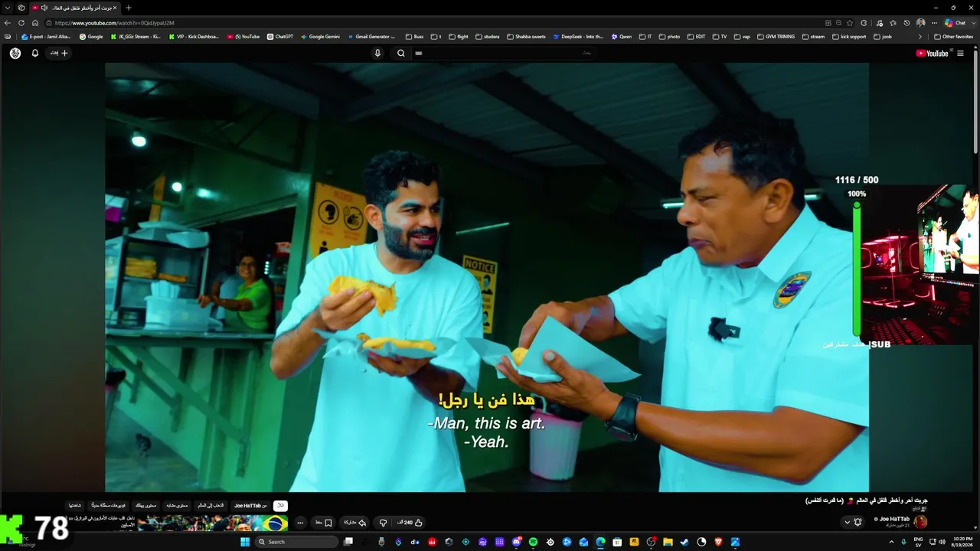Open Steam from the taskbar
Screen dimensions: 980x551
tap(684, 542)
